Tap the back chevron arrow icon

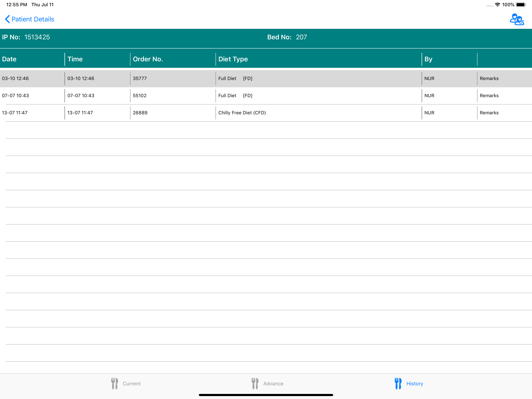[7, 19]
